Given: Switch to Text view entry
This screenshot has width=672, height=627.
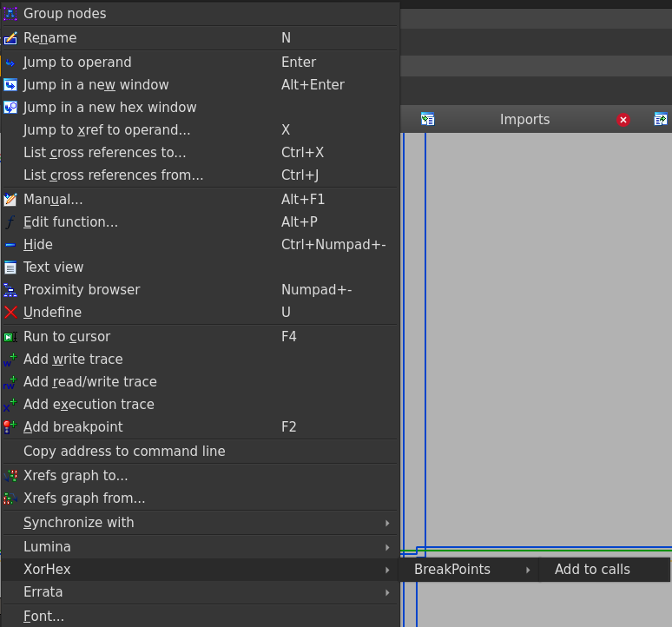Looking at the screenshot, I should tap(200, 267).
